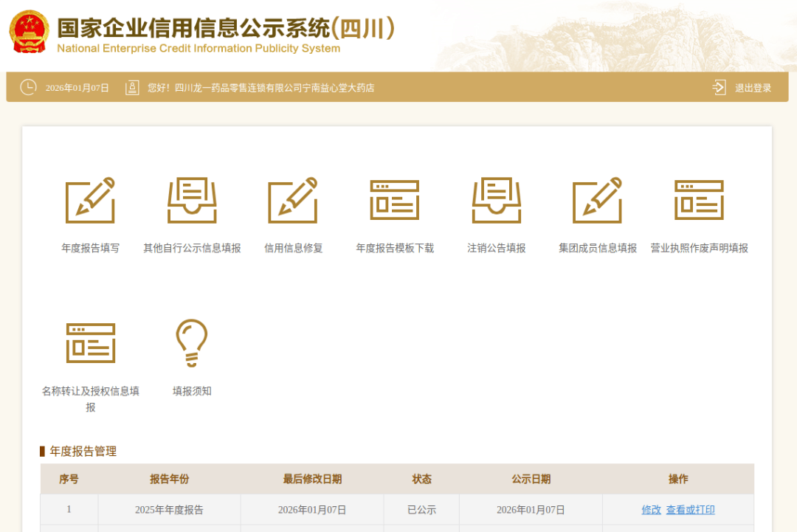
Task: Click the 已公示 status cell
Action: (x=421, y=509)
